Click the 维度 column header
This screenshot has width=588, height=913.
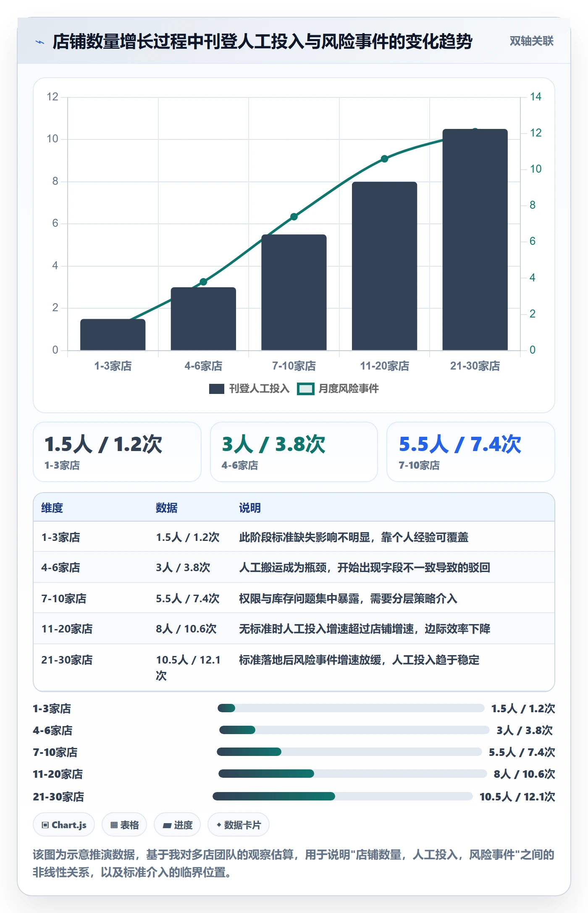(x=52, y=508)
